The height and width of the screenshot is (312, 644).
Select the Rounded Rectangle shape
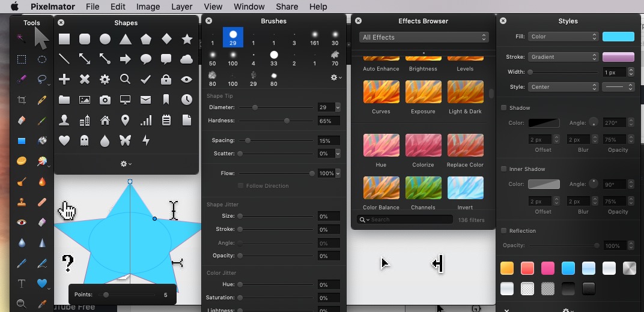pos(85,39)
